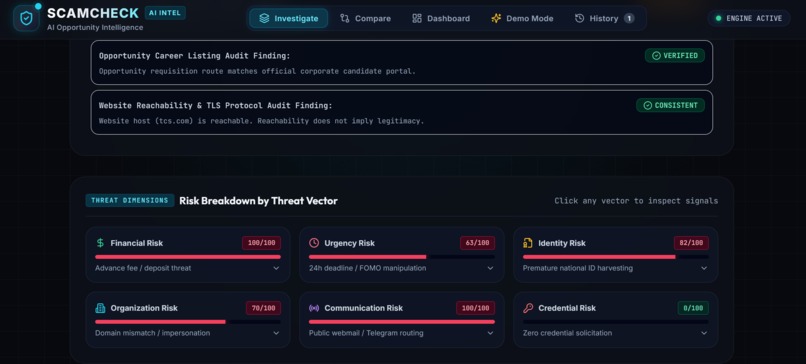
Task: Click the 'Public webmail / Telegram routing' text
Action: point(366,333)
